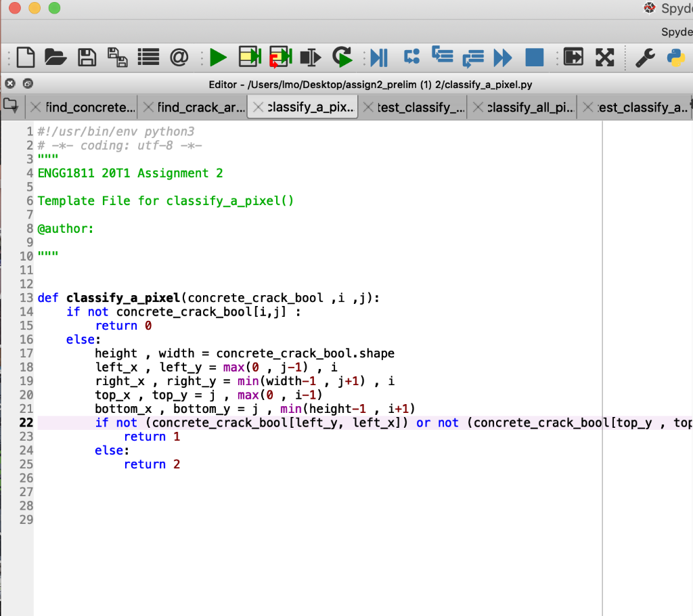The height and width of the screenshot is (616, 693).
Task: Close the find_crack_ar tab
Action: pos(148,107)
